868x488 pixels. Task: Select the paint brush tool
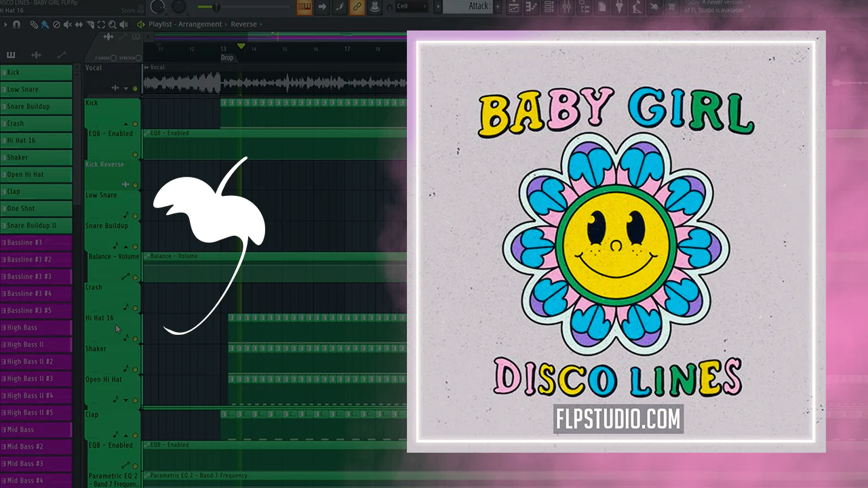click(45, 24)
